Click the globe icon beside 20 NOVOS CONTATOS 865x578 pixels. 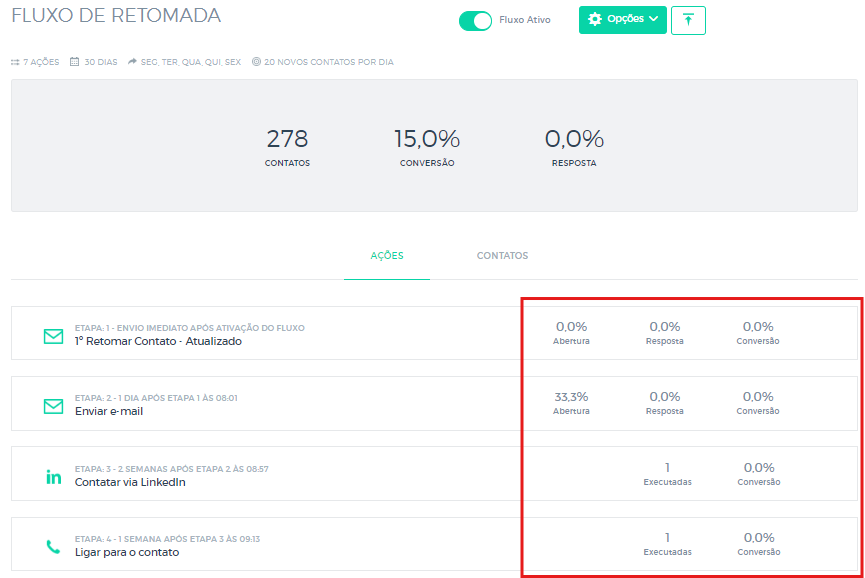point(259,61)
